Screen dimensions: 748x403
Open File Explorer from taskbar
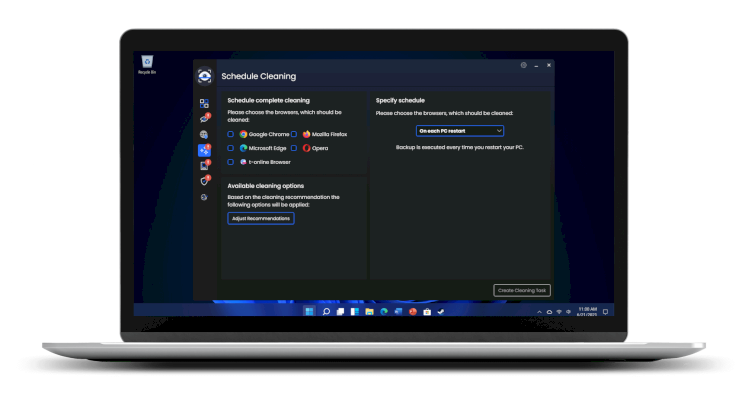tap(369, 311)
